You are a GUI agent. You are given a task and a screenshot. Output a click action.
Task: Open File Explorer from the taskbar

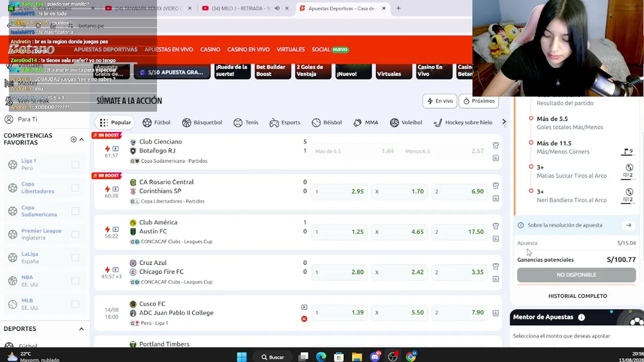pos(357,357)
